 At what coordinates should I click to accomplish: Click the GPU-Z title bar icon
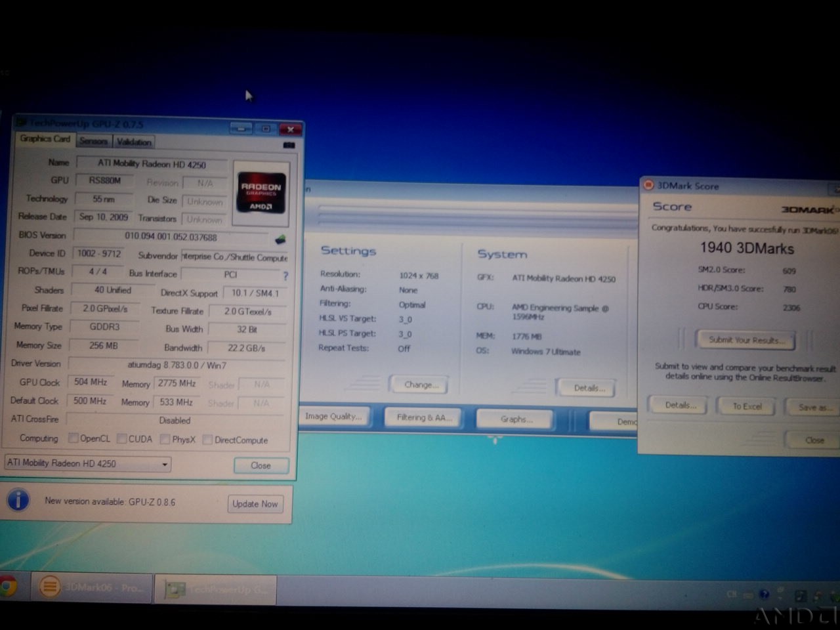coord(21,123)
